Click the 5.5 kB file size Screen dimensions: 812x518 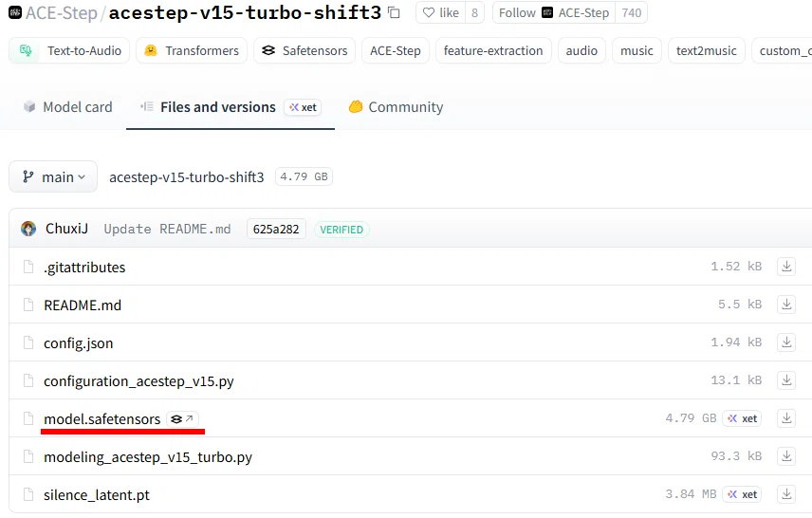(x=740, y=305)
